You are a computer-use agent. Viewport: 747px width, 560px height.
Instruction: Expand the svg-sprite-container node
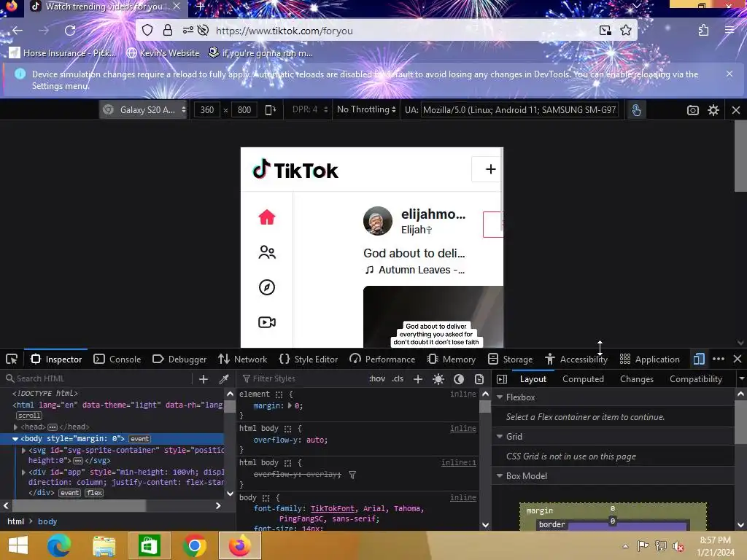pos(24,450)
